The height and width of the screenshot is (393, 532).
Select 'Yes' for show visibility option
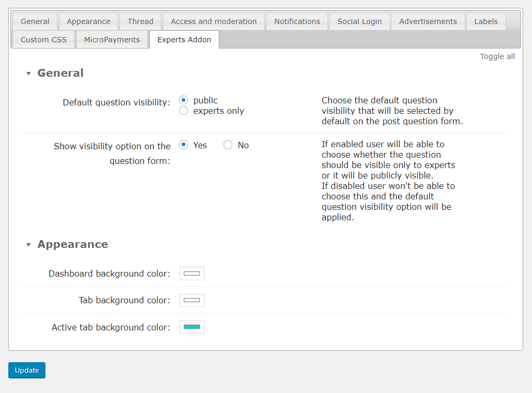pyautogui.click(x=183, y=145)
